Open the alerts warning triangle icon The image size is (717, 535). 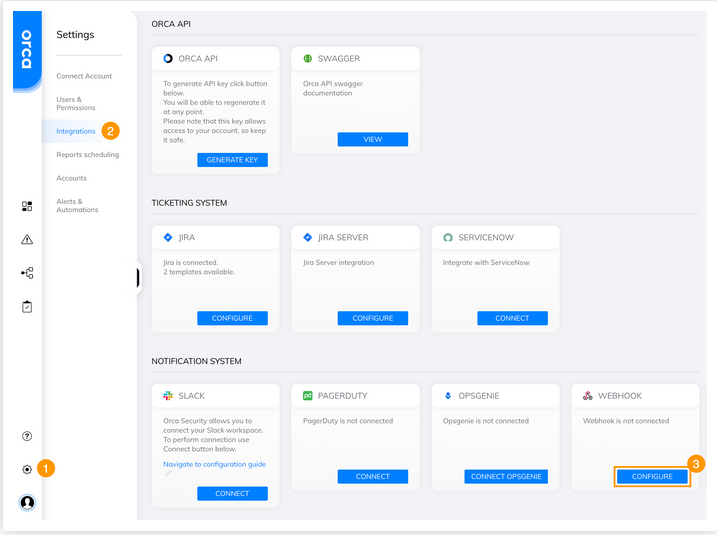(x=27, y=240)
